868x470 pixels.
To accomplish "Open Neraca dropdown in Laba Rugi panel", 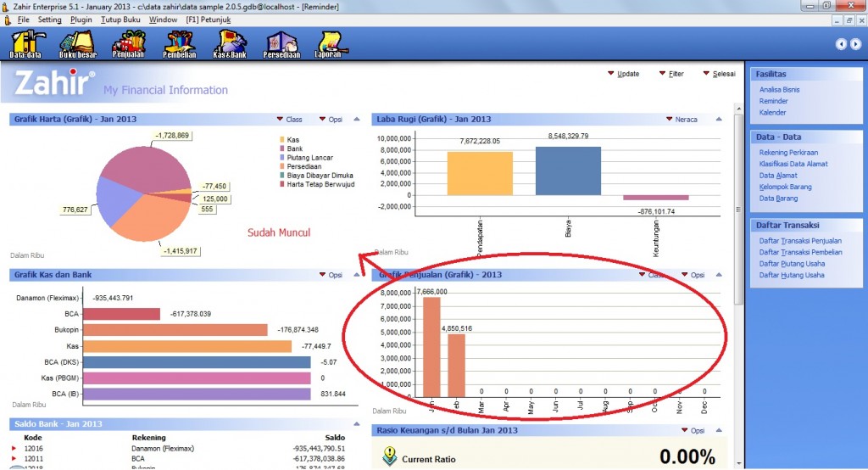I will 682,120.
